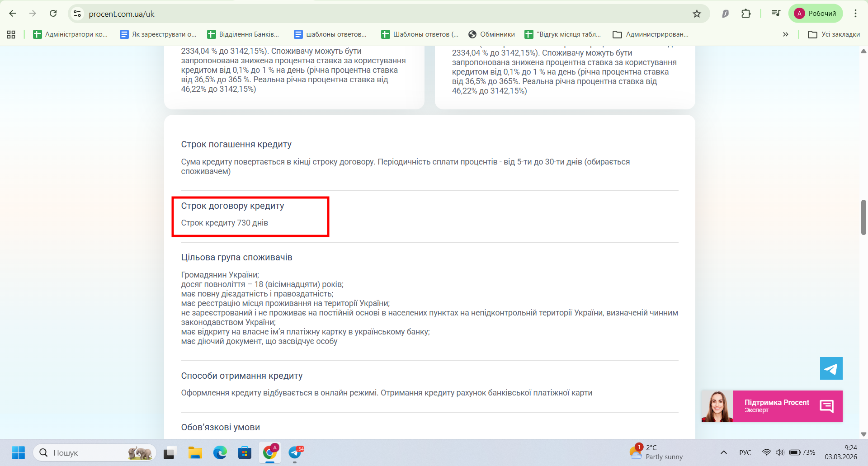This screenshot has height=466, width=868.
Task: Switch the РУС input language
Action: pyautogui.click(x=745, y=452)
